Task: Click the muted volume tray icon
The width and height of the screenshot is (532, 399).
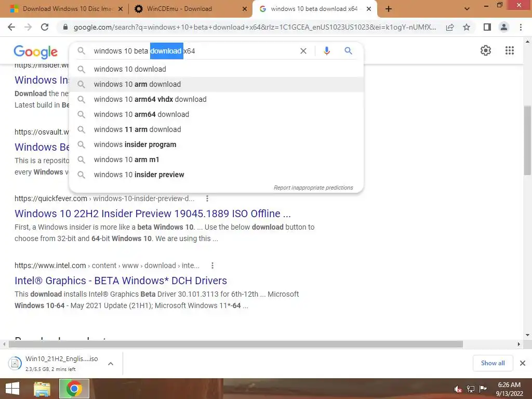Action: 458,389
